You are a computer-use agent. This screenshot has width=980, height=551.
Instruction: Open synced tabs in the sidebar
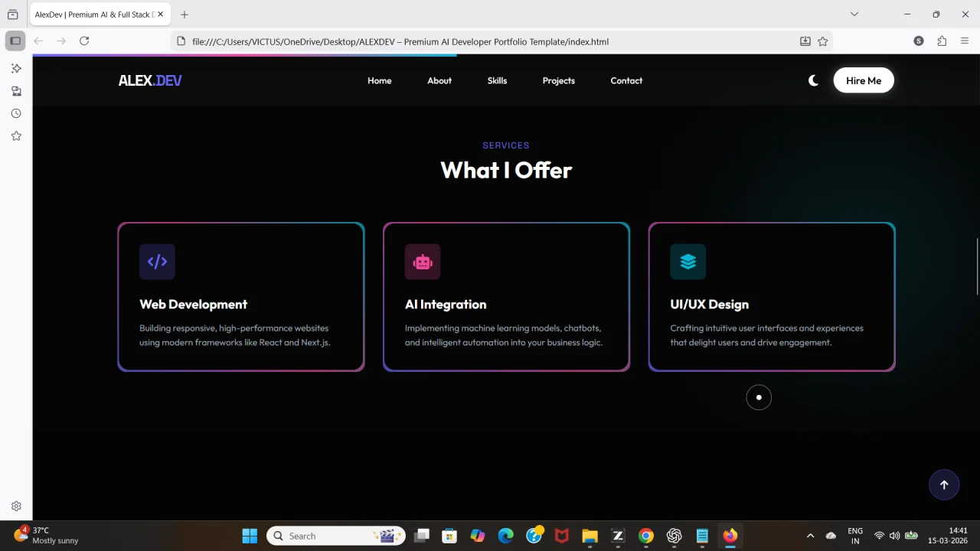pos(16,91)
